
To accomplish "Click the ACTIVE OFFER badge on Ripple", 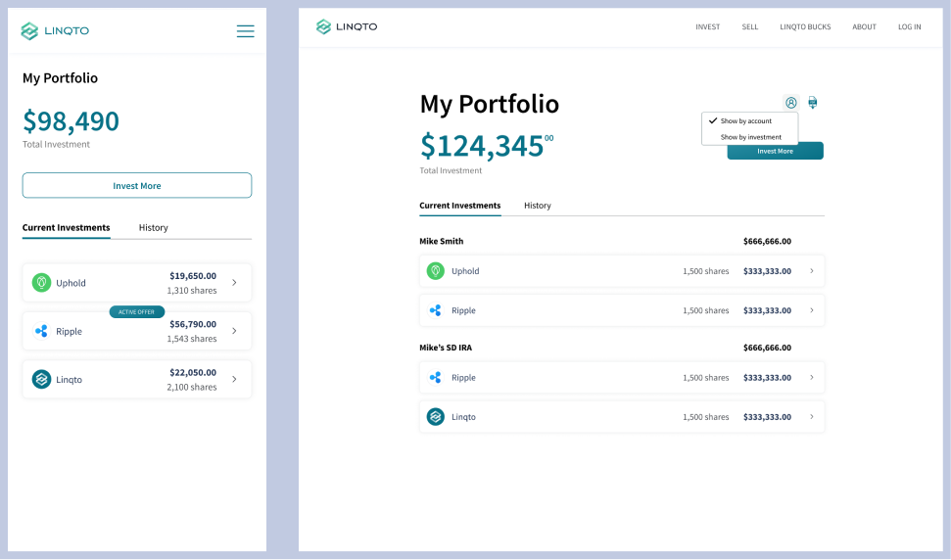I will tap(136, 311).
